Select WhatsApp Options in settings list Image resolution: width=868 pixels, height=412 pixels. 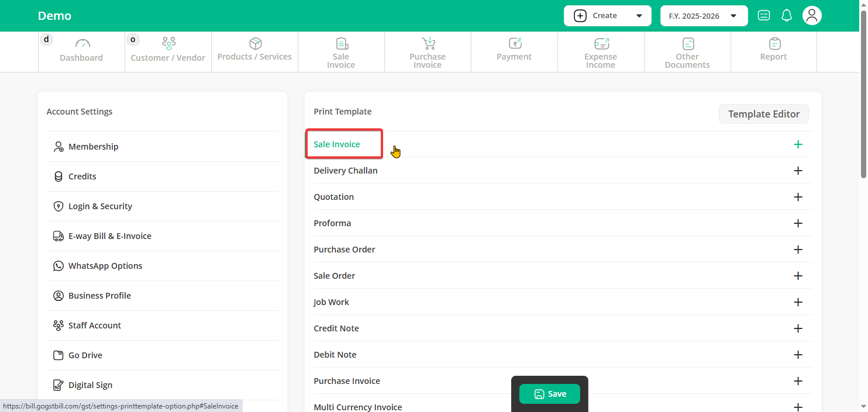point(105,266)
